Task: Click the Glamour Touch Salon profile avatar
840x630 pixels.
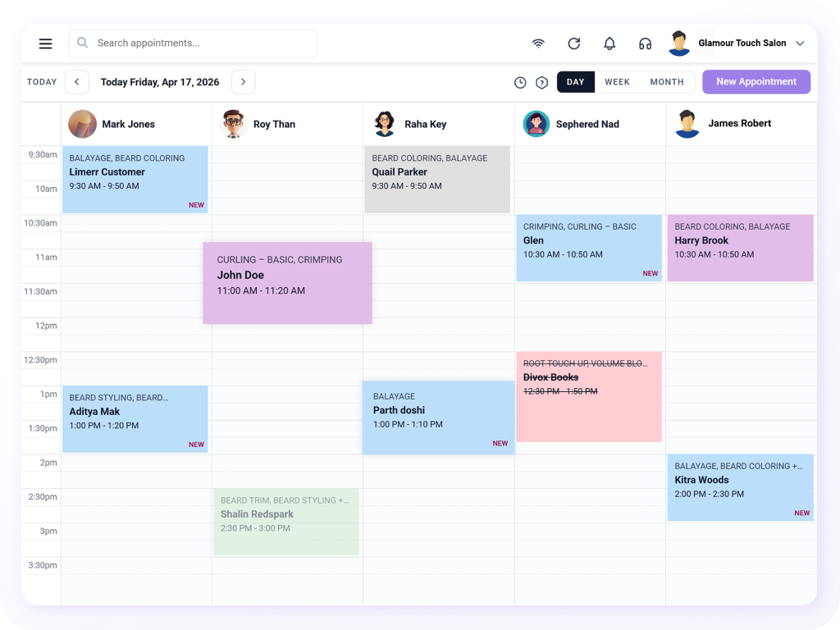Action: 679,43
